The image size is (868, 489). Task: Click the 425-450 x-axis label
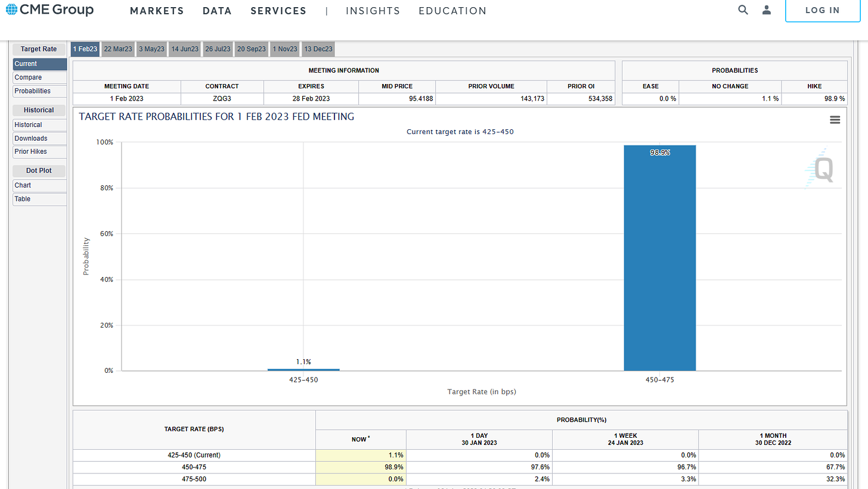coord(303,379)
